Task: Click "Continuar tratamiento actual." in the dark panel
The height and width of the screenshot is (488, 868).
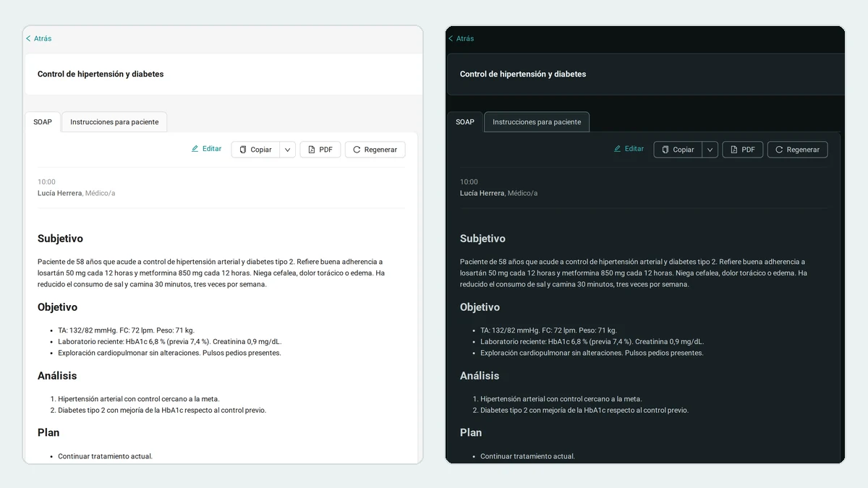Action: [527, 457]
